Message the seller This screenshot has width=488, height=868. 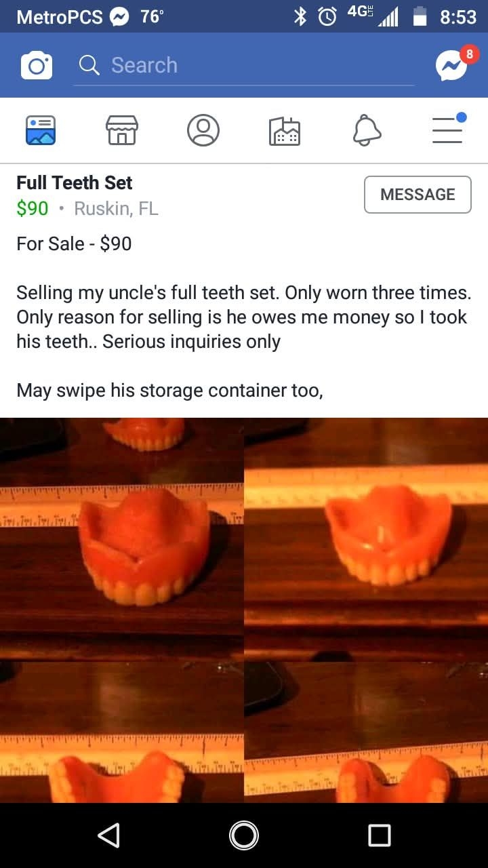click(x=418, y=195)
